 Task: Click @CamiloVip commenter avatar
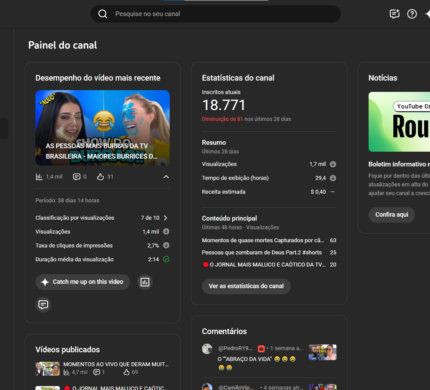pos(207,387)
